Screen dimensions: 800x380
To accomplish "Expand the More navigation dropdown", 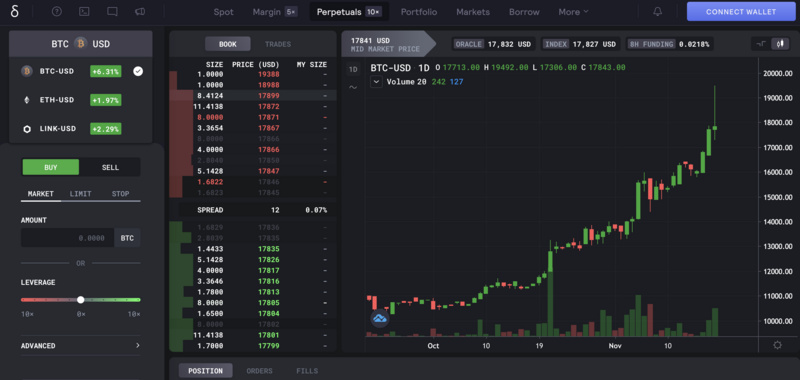I will pyautogui.click(x=573, y=12).
